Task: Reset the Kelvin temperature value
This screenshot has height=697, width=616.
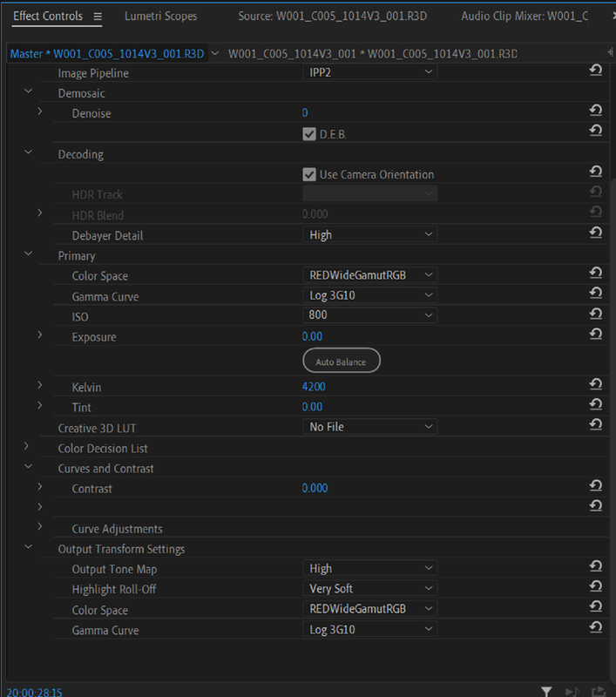Action: [x=596, y=383]
